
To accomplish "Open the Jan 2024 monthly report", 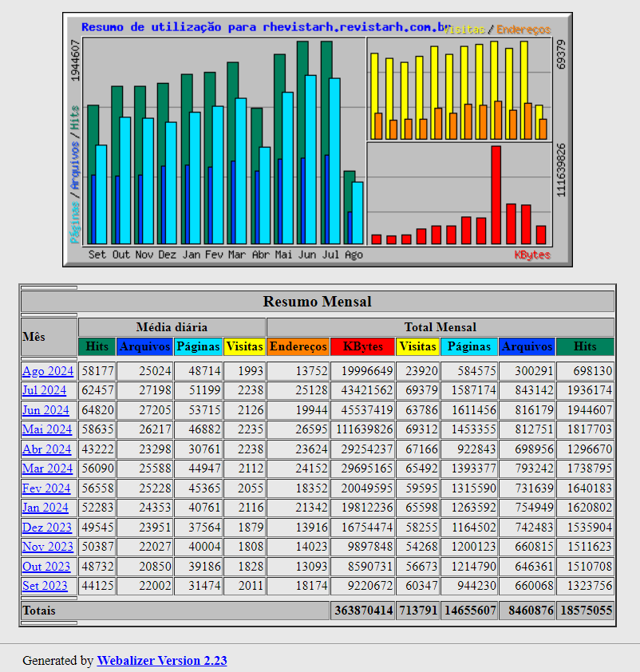I will [45, 508].
